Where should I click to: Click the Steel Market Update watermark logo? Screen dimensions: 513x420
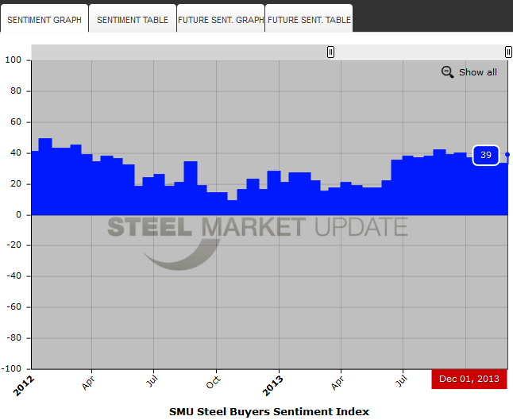tap(256, 229)
